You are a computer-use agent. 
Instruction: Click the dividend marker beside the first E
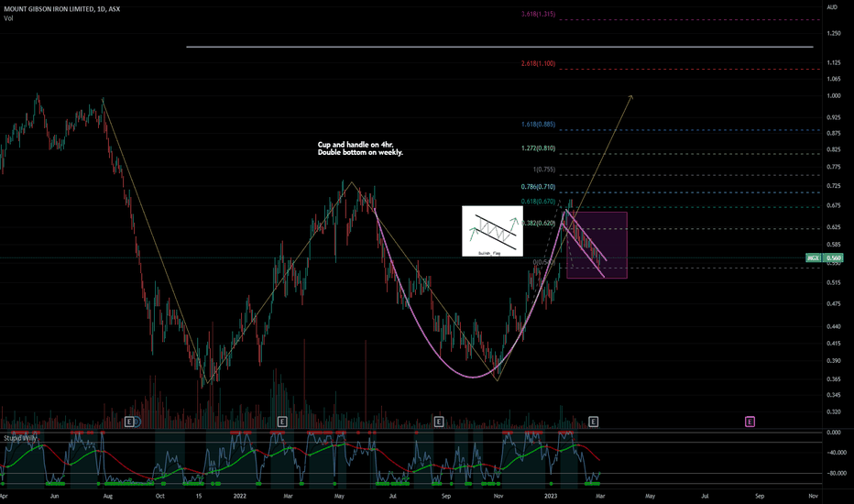137,422
